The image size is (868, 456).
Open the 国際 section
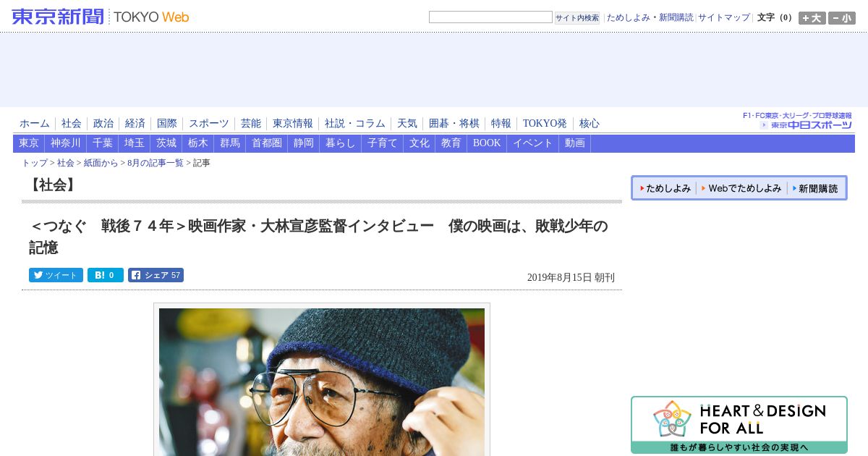point(167,124)
